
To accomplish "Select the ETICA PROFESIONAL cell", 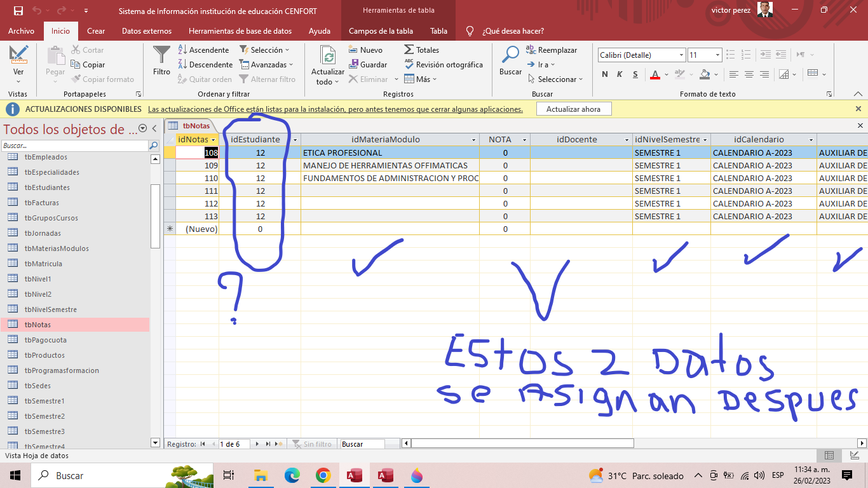I will pos(390,152).
